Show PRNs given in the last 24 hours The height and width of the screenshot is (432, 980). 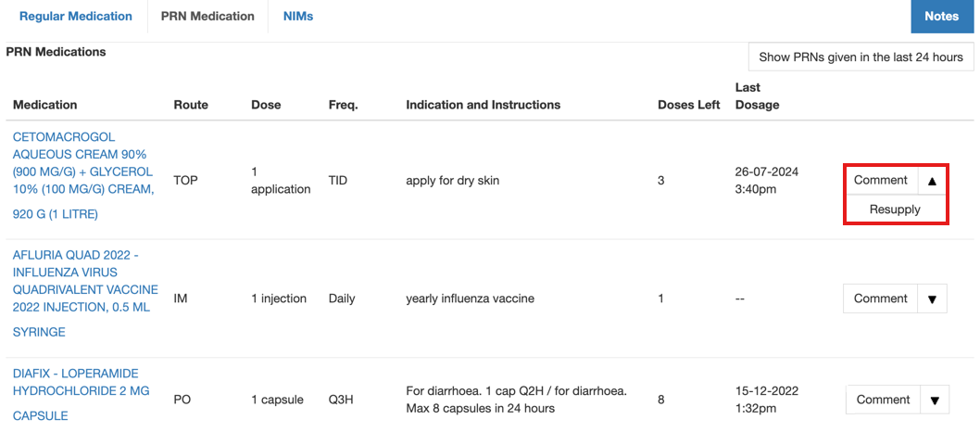click(861, 57)
